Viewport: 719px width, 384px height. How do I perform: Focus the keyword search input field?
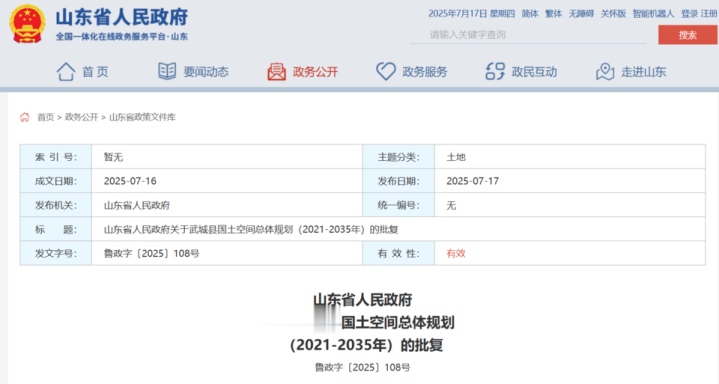click(x=528, y=35)
